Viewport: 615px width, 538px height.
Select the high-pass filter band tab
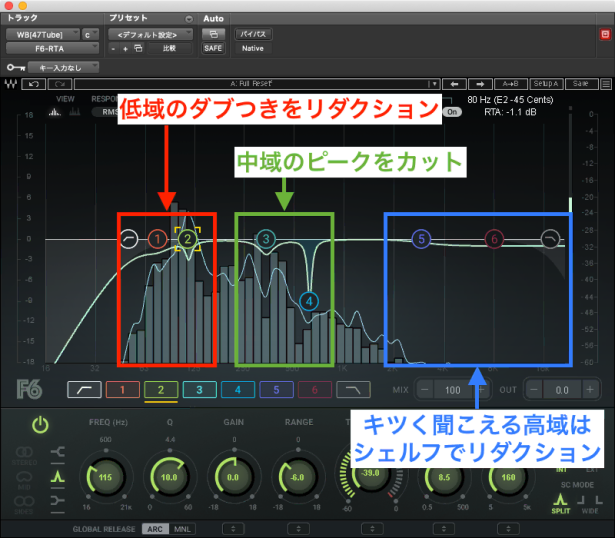click(x=84, y=390)
